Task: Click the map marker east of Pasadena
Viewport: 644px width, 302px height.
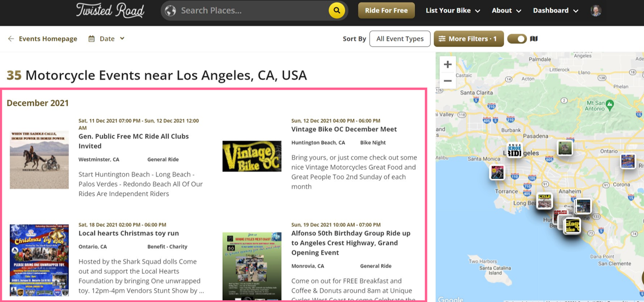Action: coord(565,148)
